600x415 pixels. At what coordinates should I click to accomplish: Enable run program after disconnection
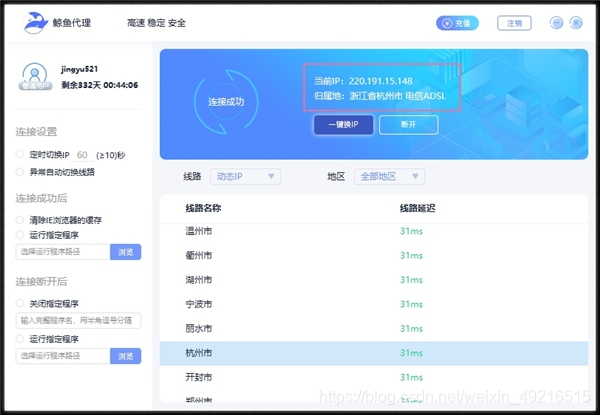20,339
